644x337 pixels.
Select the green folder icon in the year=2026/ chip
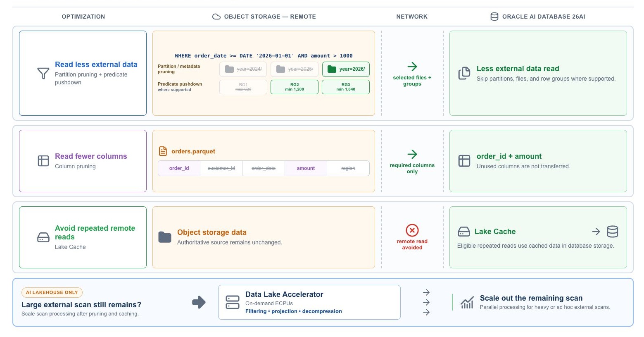point(332,69)
